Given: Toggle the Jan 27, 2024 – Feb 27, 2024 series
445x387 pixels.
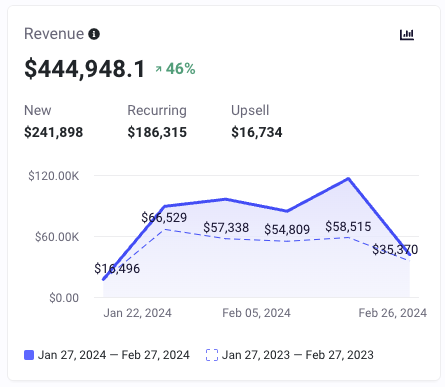Looking at the screenshot, I should (x=107, y=355).
